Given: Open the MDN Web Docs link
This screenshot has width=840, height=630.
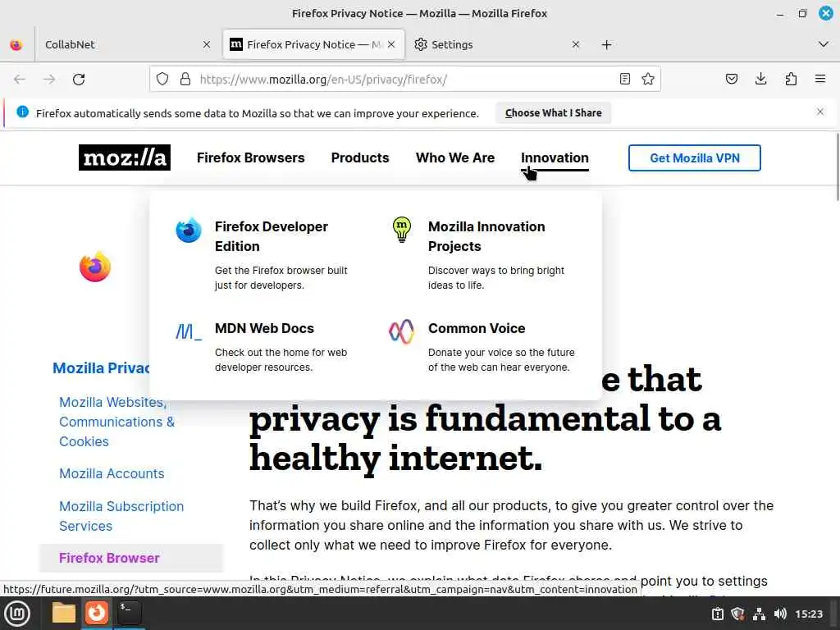Looking at the screenshot, I should click(x=265, y=328).
